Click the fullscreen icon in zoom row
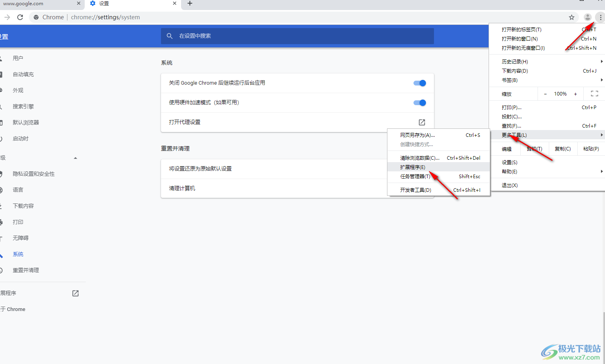The width and height of the screenshot is (605, 364). pos(595,94)
